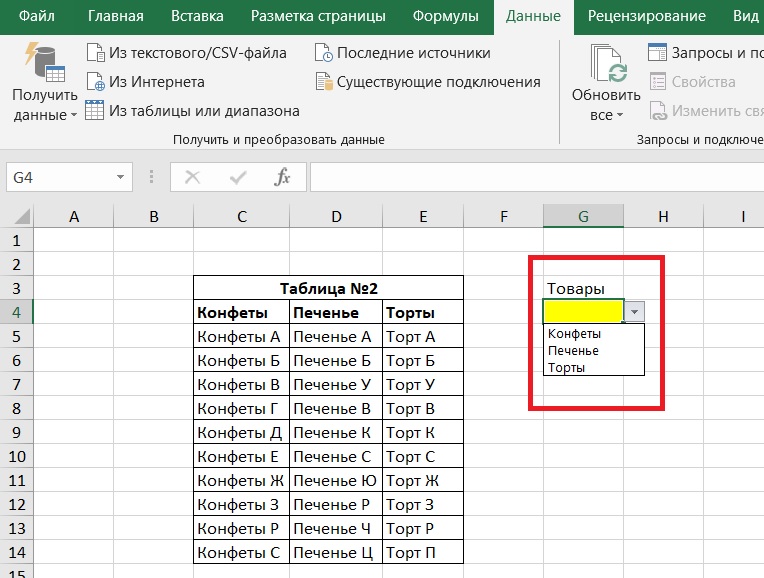This screenshot has width=764, height=578.
Task: Click the Существующие подключения icon
Action: pos(324,82)
